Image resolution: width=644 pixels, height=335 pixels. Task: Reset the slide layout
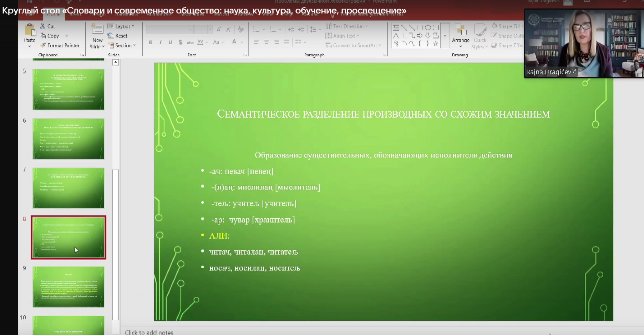(x=118, y=36)
